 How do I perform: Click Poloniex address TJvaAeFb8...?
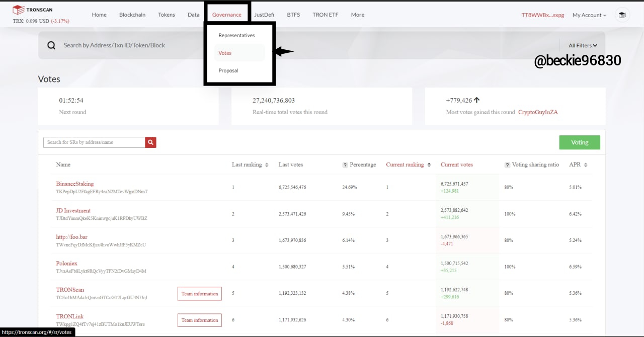click(x=101, y=271)
